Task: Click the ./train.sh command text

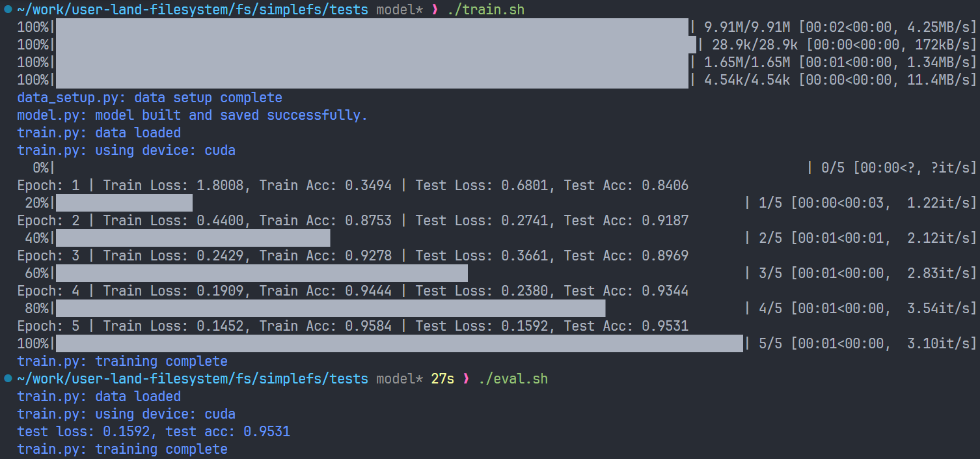Action: pos(485,10)
